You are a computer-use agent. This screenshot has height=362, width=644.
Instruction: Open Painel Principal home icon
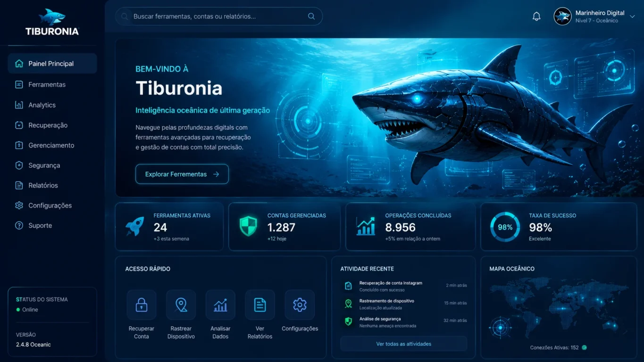point(19,64)
